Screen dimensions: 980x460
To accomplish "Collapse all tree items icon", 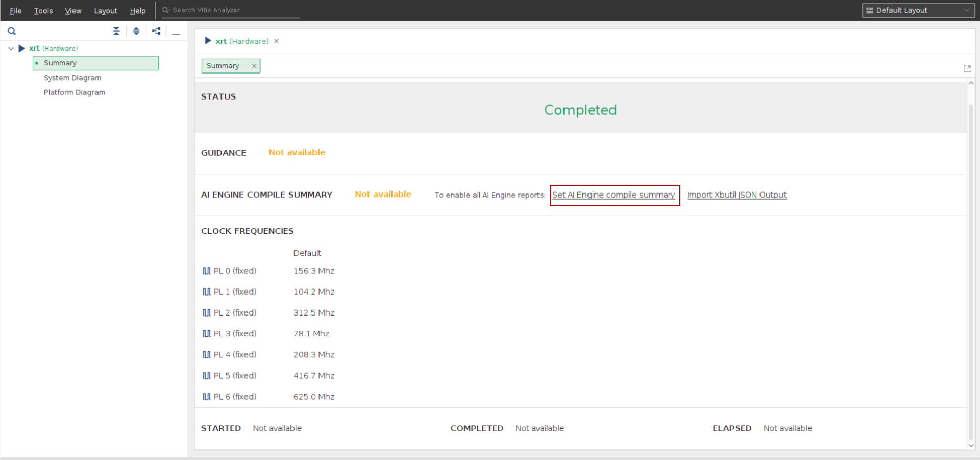I will (116, 31).
